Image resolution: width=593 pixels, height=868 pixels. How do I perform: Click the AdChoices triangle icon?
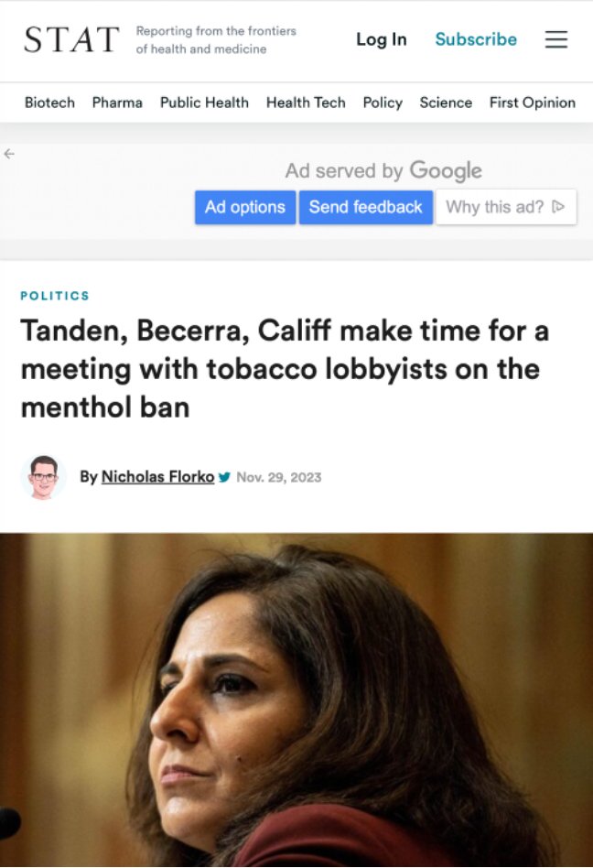(558, 207)
